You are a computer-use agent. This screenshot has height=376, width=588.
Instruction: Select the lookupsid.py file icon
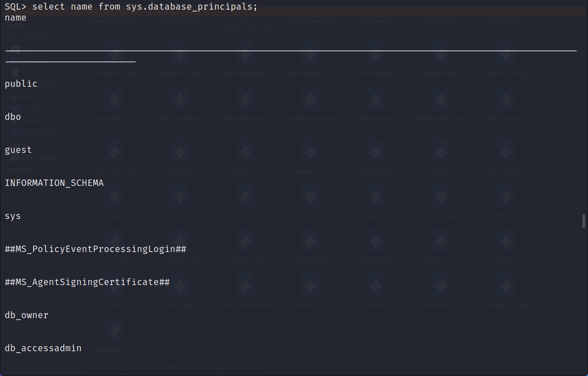tap(441, 53)
